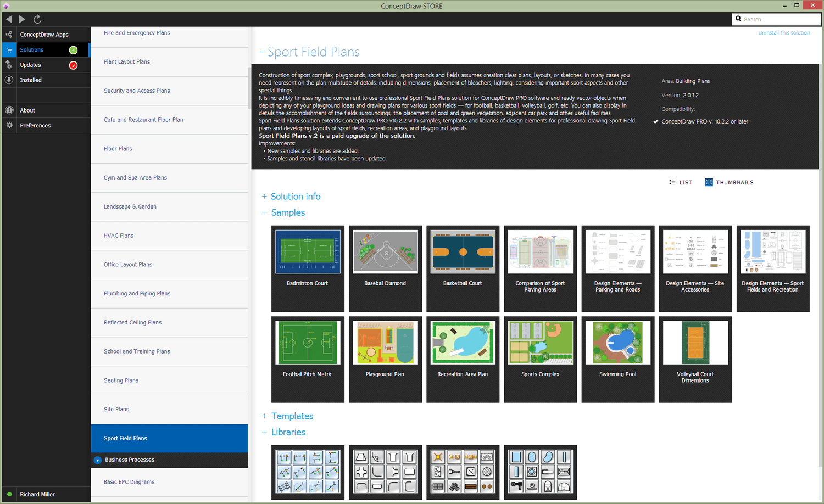This screenshot has height=504, width=824.
Task: Open the Playground Plan sample
Action: click(385, 360)
